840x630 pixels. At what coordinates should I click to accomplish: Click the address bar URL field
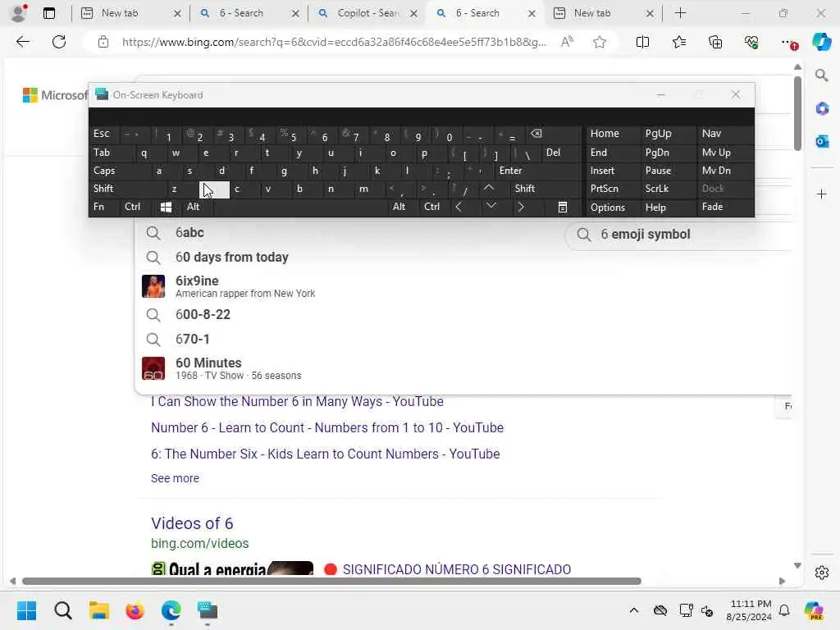pos(334,42)
